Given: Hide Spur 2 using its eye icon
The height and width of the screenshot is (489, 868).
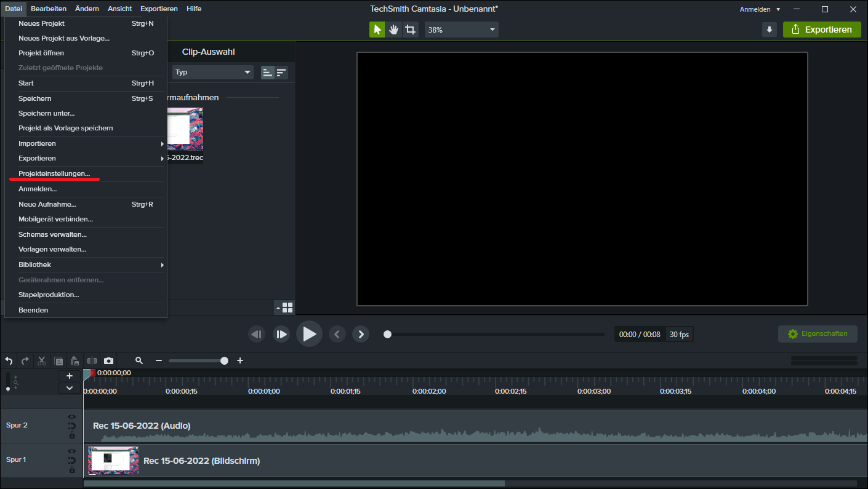Looking at the screenshot, I should click(x=72, y=416).
